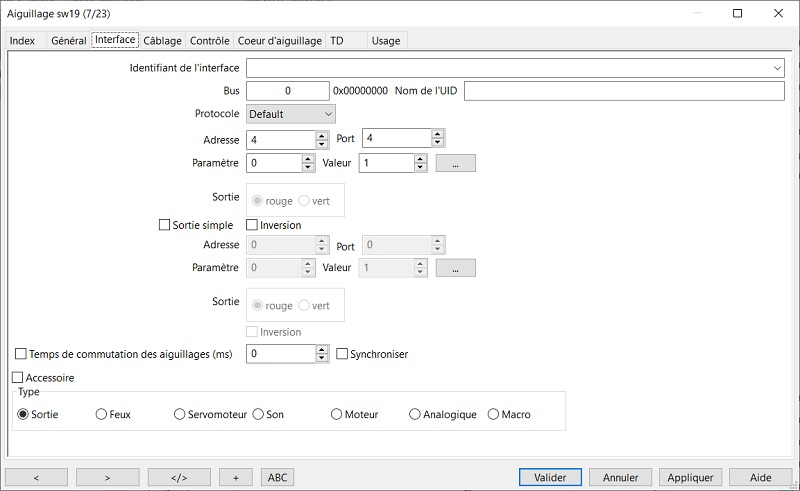The image size is (800, 491).
Task: Decrease the first Port spinner value
Action: 437,143
